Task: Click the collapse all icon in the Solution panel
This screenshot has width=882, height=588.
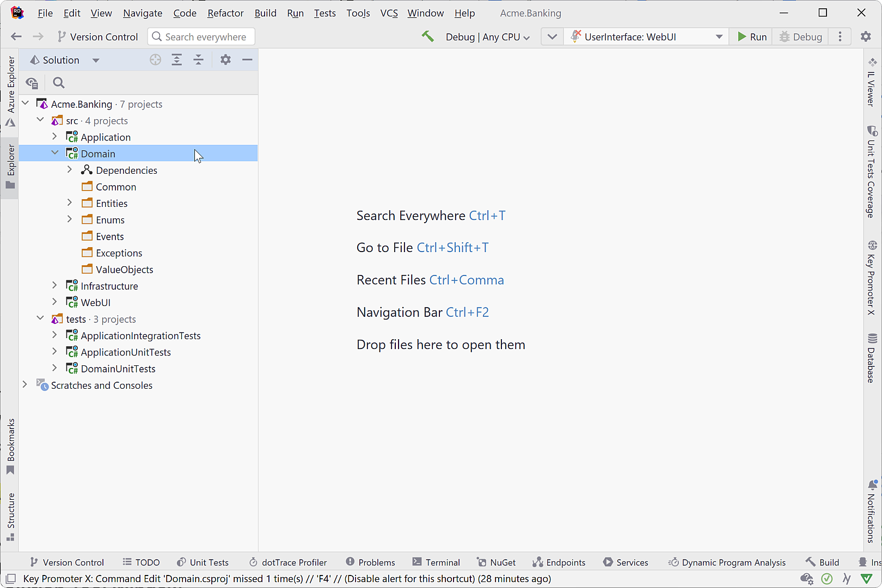Action: click(x=198, y=60)
